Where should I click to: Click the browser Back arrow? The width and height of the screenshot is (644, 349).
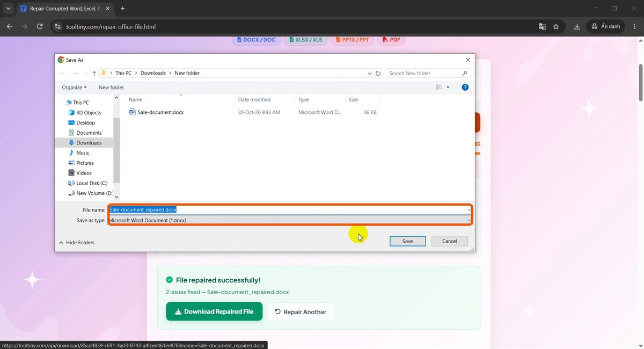point(10,26)
